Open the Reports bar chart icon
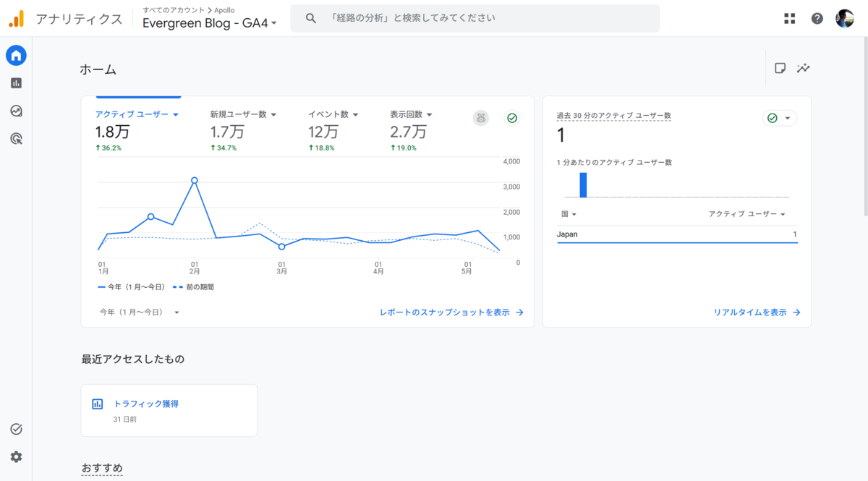868x481 pixels. coord(16,83)
